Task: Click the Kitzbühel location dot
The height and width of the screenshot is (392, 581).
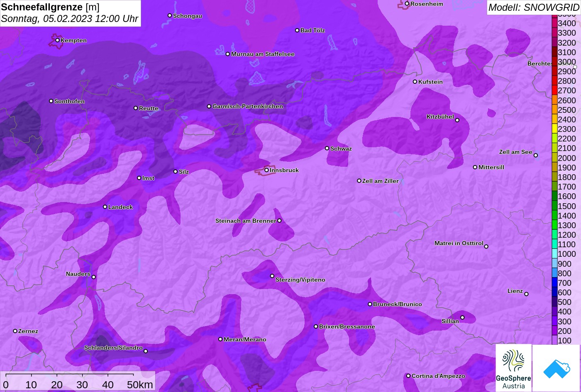Action: tap(457, 120)
